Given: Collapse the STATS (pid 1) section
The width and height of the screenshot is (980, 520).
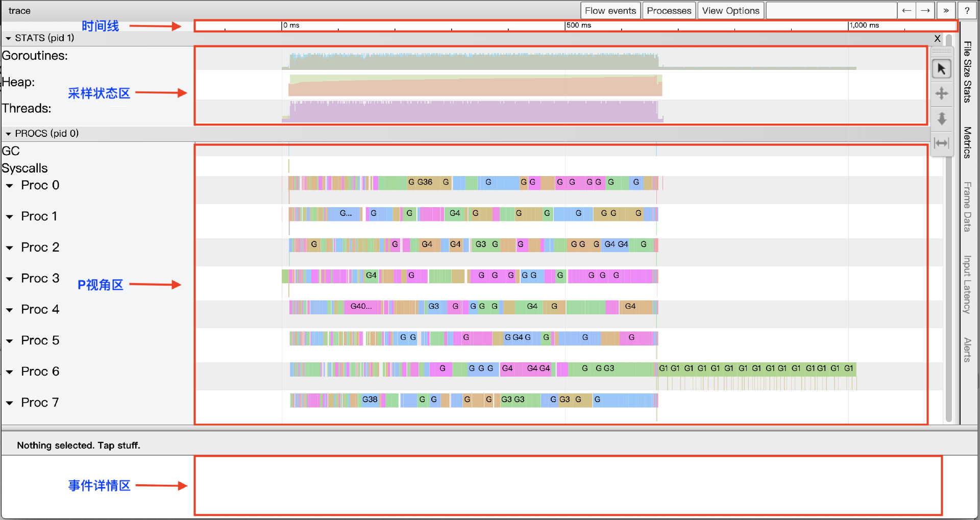Looking at the screenshot, I should [8, 38].
